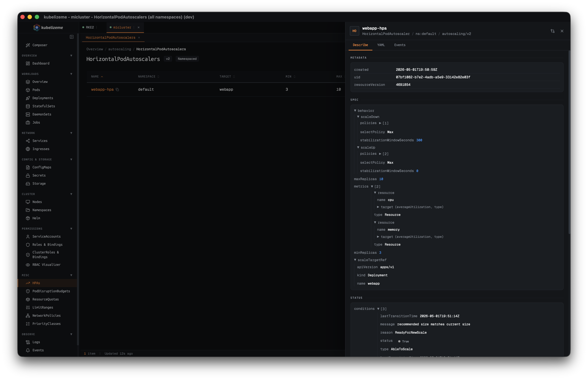The image size is (588, 380).
Task: Collapse the Config & Storage section
Action: [x=71, y=159]
